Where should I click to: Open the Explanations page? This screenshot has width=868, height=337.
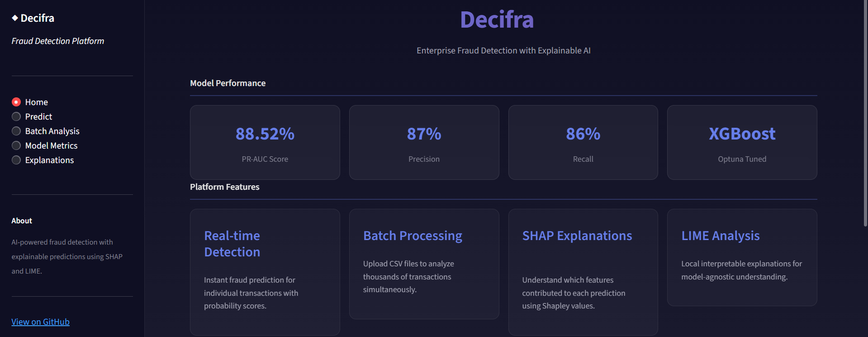coord(16,160)
